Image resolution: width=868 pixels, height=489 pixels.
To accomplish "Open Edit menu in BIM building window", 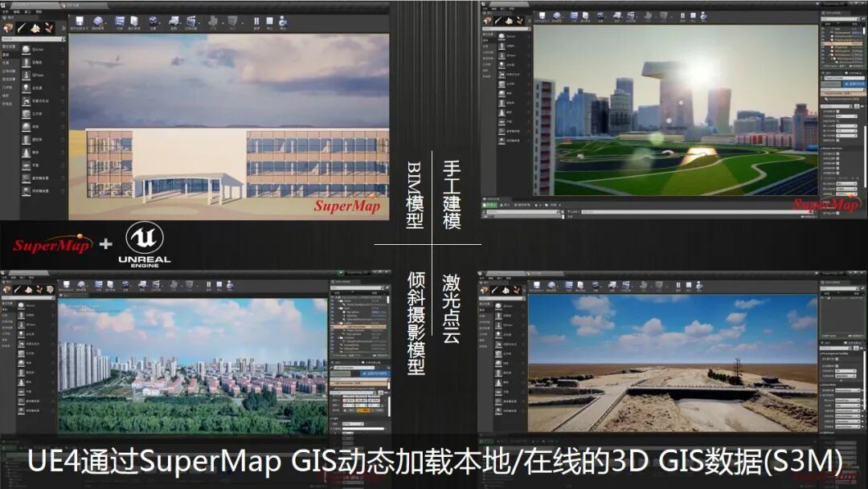I will 16,11.
